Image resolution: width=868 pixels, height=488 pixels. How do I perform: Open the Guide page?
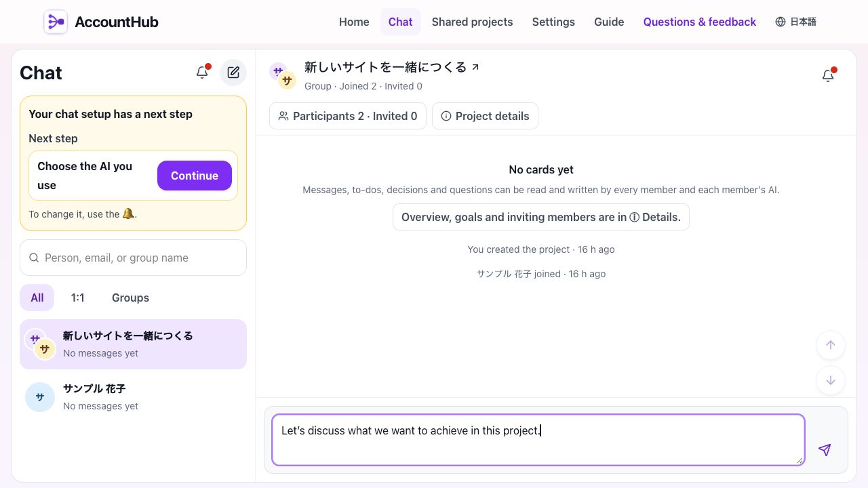(609, 22)
